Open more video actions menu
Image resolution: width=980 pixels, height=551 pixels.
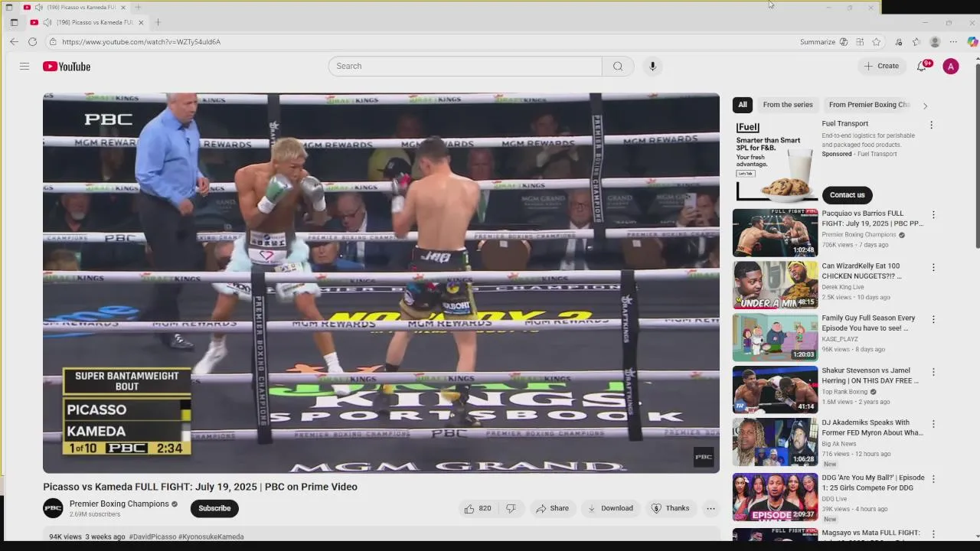[x=710, y=508]
